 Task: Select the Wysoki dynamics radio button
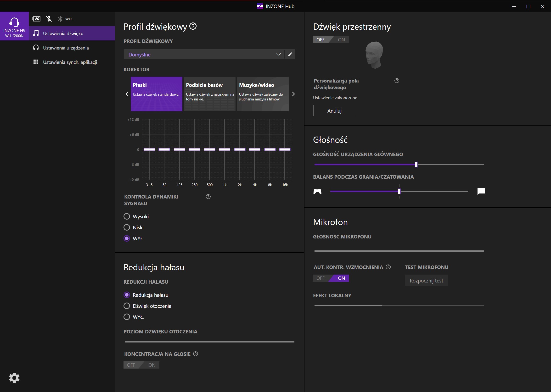click(x=127, y=216)
